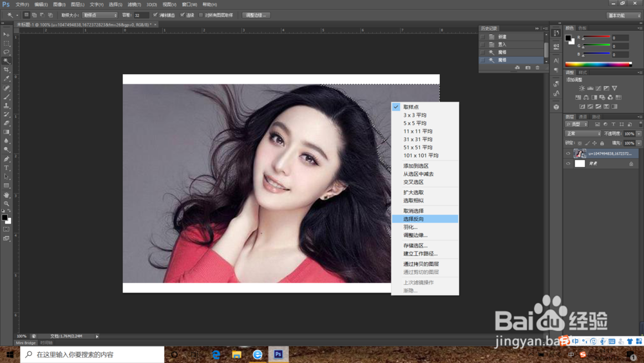Select the Eraser tool
This screenshot has height=363, width=644.
6,123
